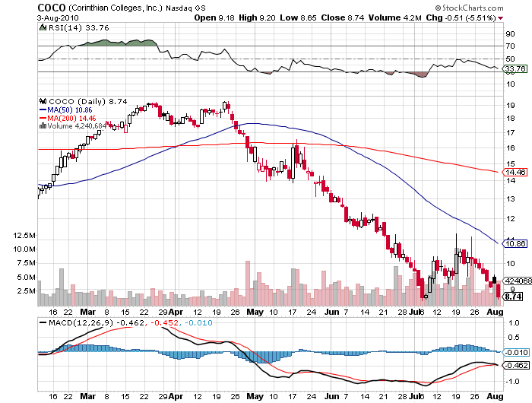
Task: Click the 3-Aug-2010 date label
Action: pyautogui.click(x=58, y=18)
